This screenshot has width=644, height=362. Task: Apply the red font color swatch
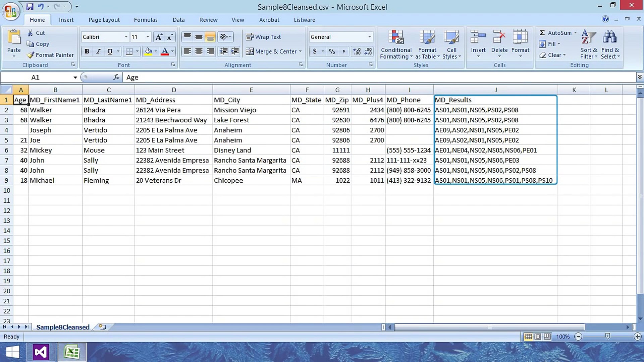click(164, 51)
